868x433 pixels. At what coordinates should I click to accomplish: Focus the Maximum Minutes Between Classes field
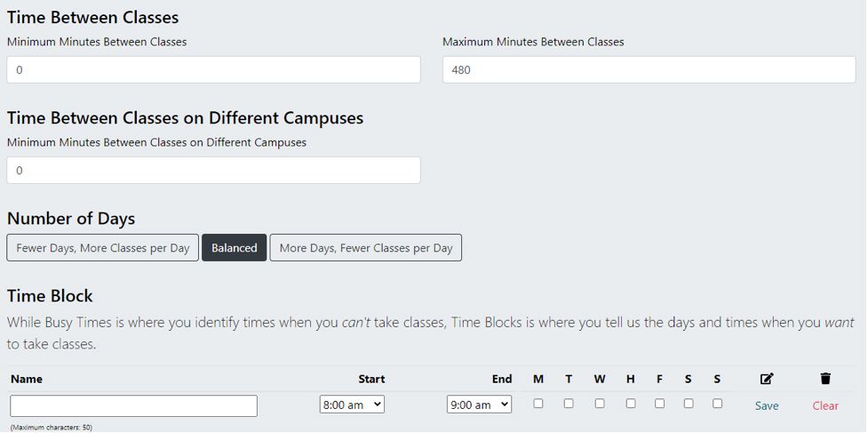click(x=649, y=70)
